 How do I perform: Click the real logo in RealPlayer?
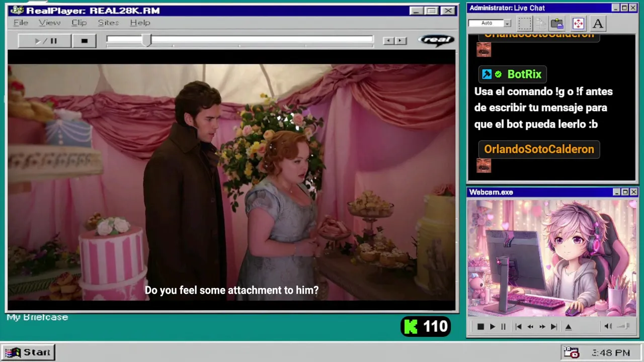(436, 40)
